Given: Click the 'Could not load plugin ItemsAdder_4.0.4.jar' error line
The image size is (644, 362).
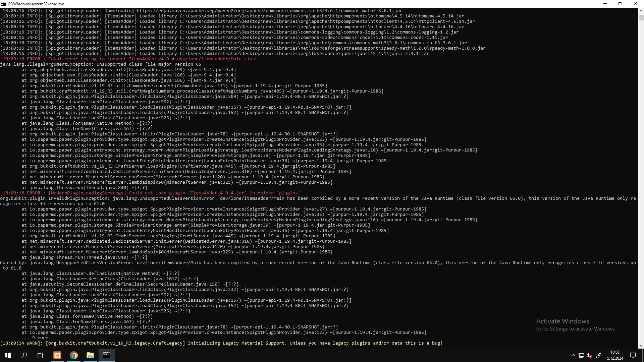Looking at the screenshot, I should [150, 193].
